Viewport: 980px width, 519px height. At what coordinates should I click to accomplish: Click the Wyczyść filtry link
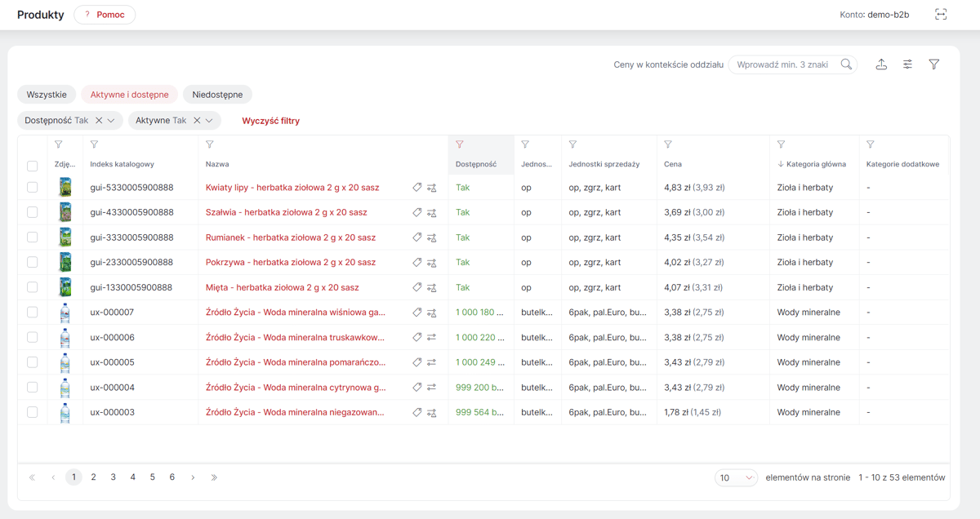click(x=271, y=121)
